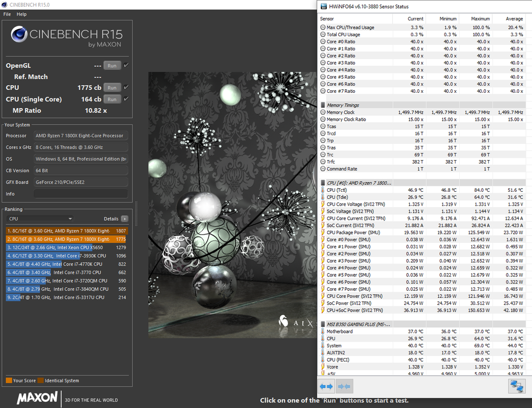Select the Core i7-3770 ranking row
The height and width of the screenshot is (408, 532).
66,272
